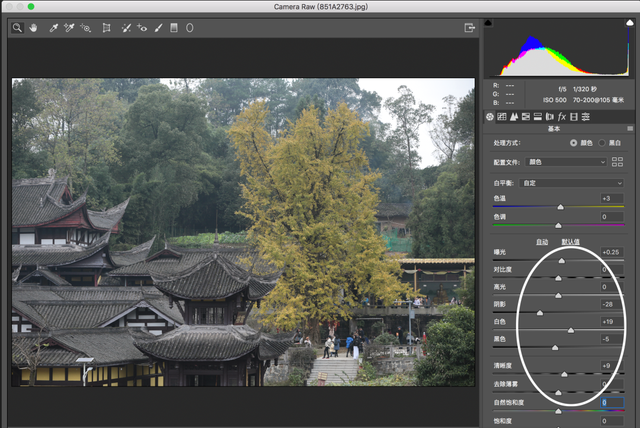Select the Targeted Adjustment tool
Viewport: 640px width, 428px height.
(85, 28)
